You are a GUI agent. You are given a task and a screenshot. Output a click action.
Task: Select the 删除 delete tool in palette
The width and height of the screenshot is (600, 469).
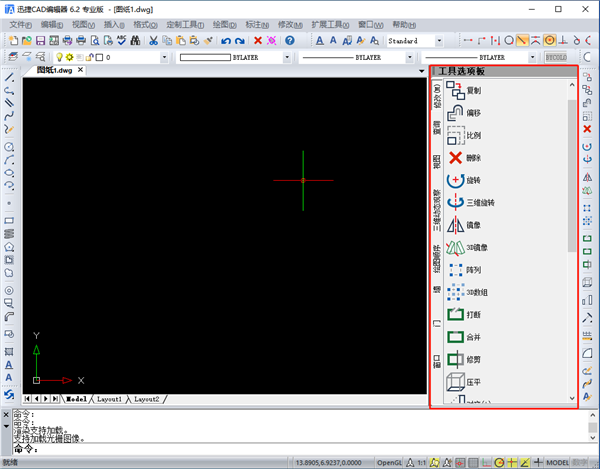pos(464,158)
